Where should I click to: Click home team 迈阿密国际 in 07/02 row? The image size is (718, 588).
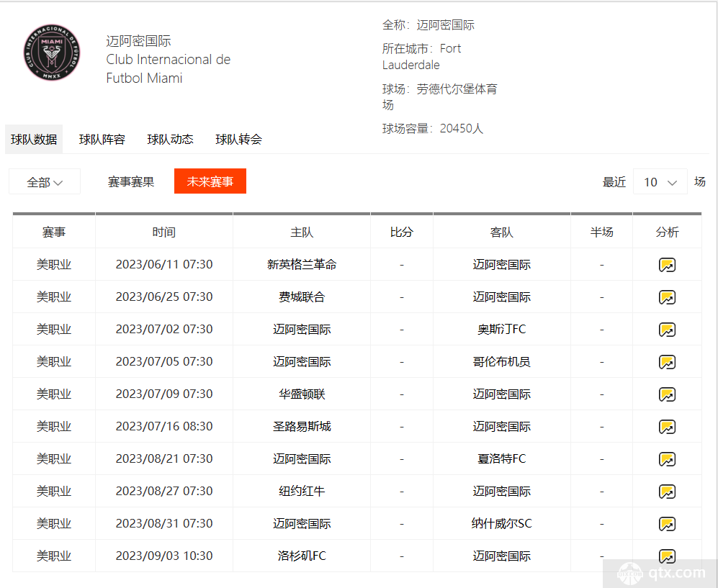tap(302, 329)
